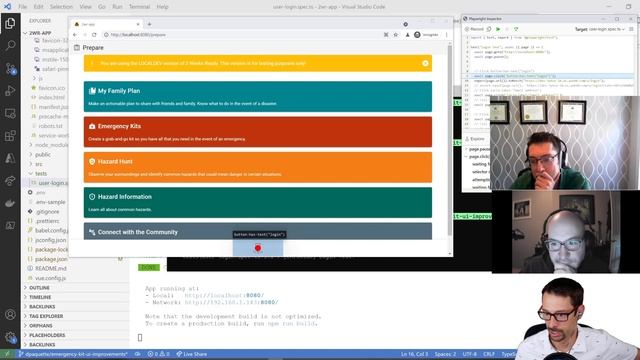Open the Azure view in the activity bar
The width and height of the screenshot is (640, 360).
[10, 158]
